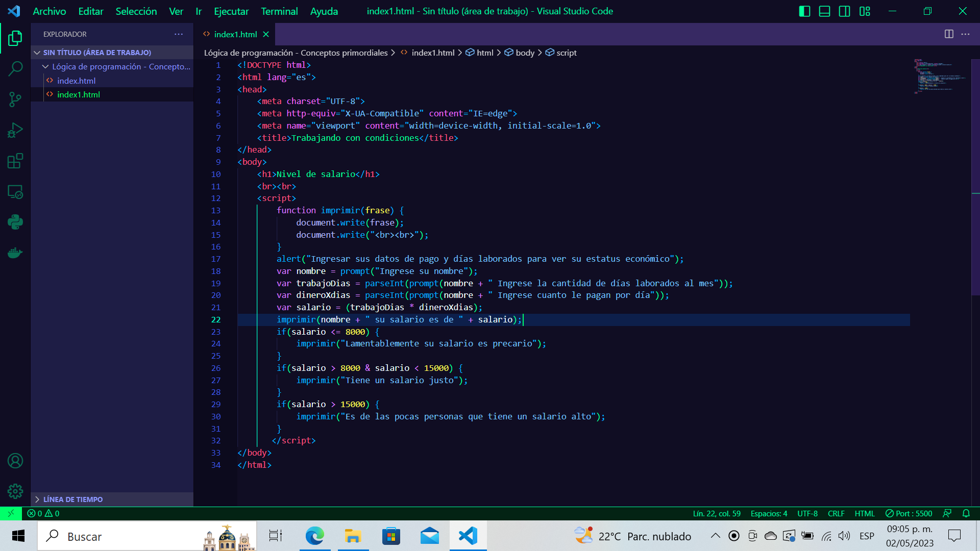Open the Ayuda menu
This screenshot has width=980, height=551.
tap(324, 11)
